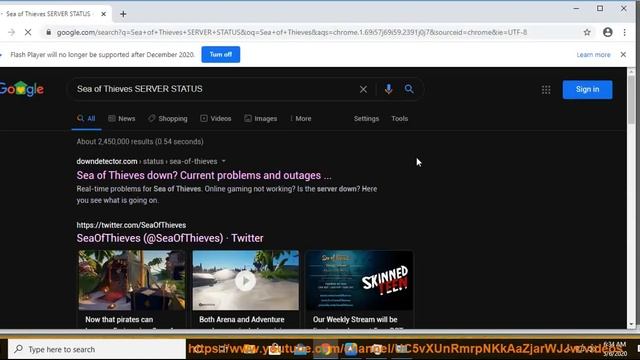Switch to the Images tab

pos(260,119)
